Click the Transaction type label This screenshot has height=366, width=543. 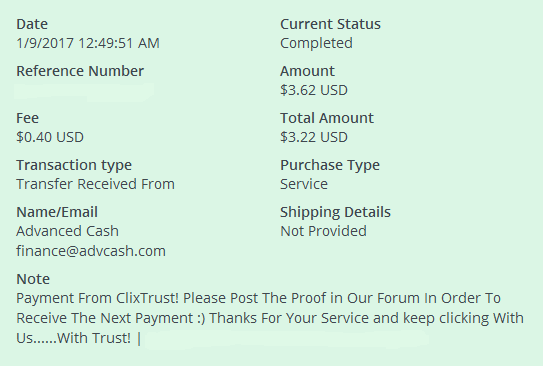[x=74, y=166]
